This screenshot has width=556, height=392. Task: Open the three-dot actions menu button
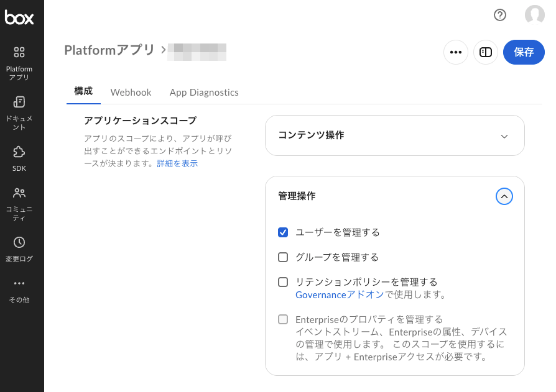click(x=456, y=52)
